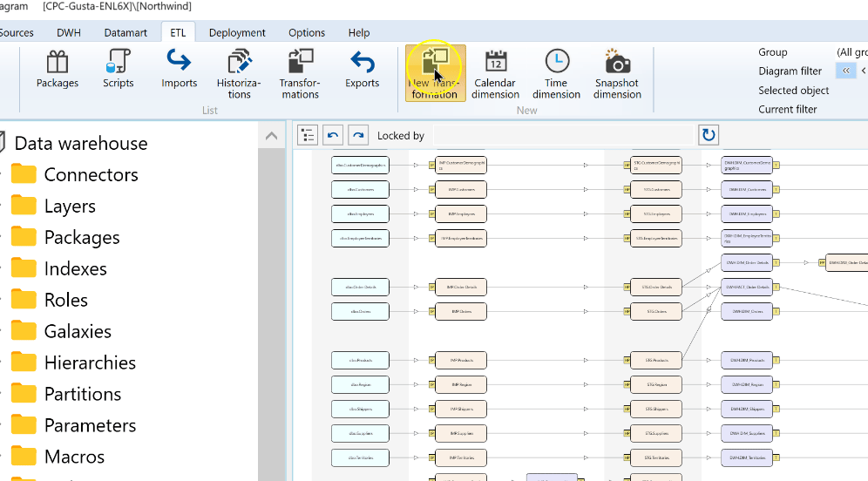The width and height of the screenshot is (868, 481).
Task: Create a New Transformation
Action: pos(435,73)
